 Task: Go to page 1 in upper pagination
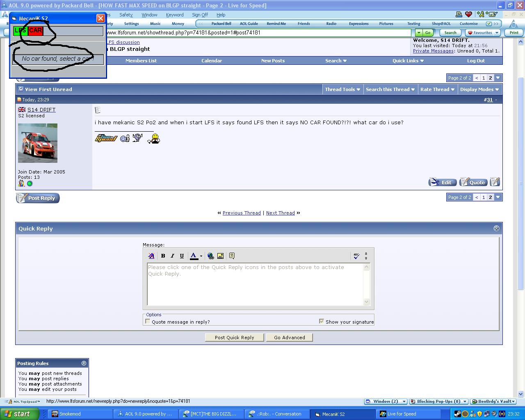(x=484, y=78)
